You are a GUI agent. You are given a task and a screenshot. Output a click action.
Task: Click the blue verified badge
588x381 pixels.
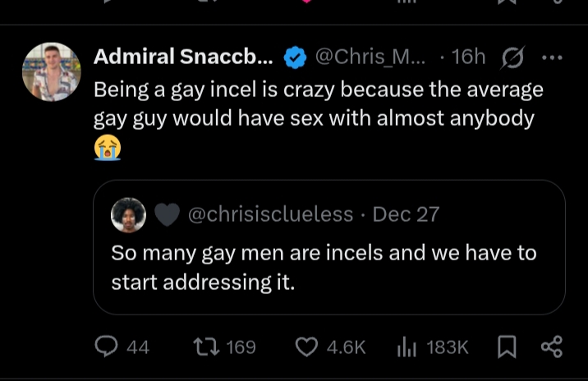(295, 57)
